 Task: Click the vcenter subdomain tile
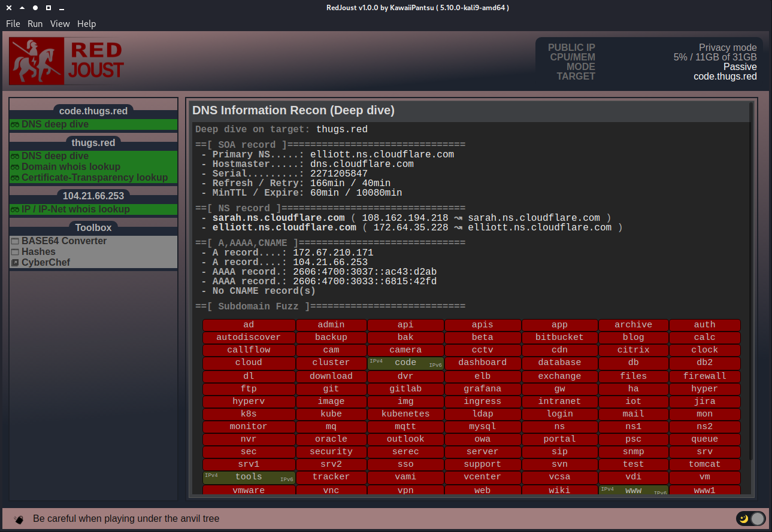(483, 477)
